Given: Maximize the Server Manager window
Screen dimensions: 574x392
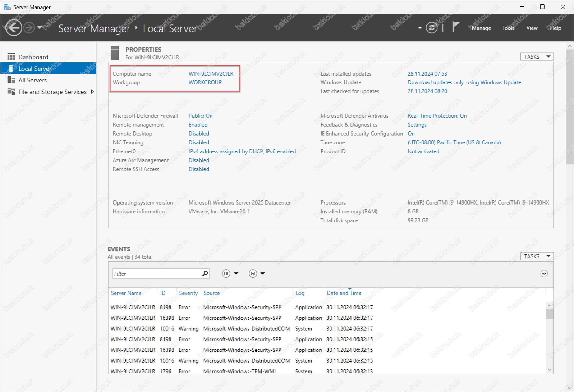Looking at the screenshot, I should tap(542, 7).
